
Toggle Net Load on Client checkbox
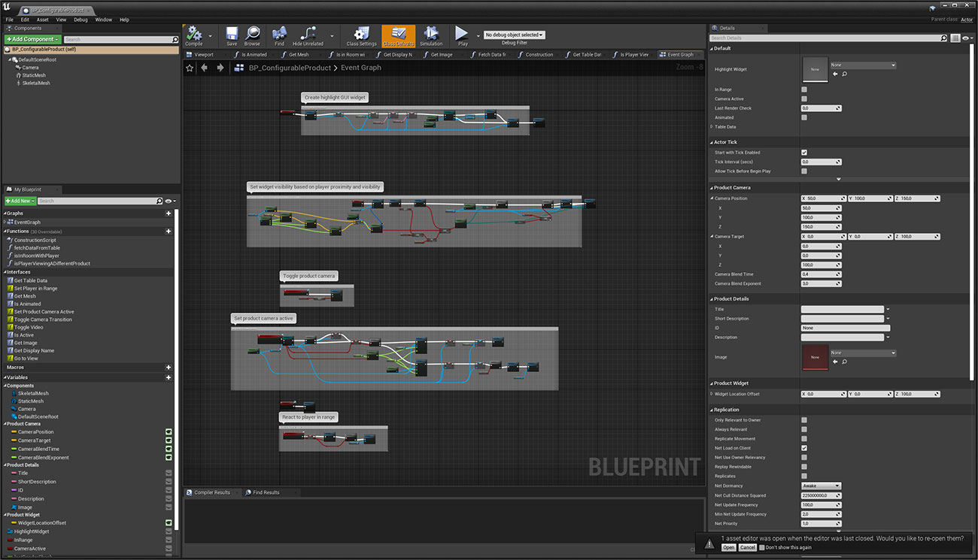(x=804, y=448)
